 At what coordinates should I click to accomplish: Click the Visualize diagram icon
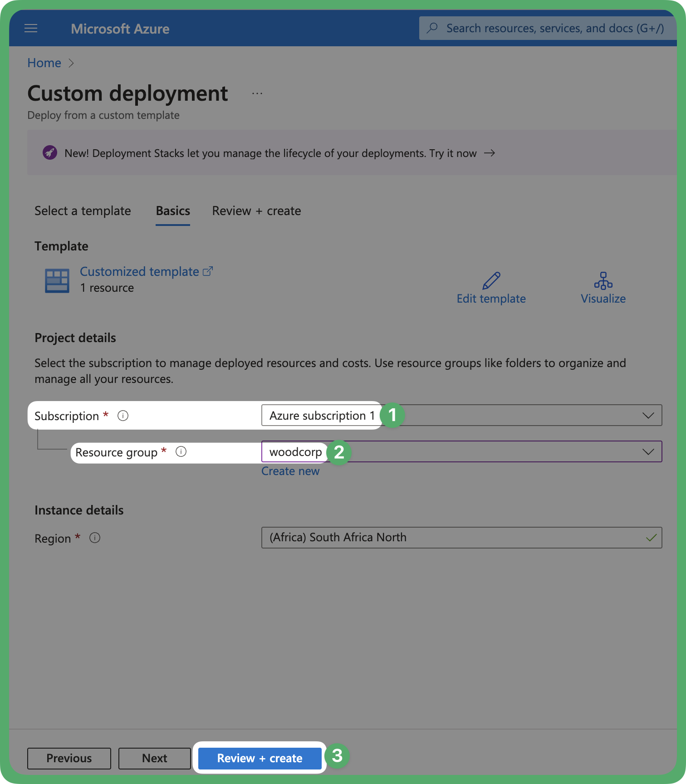coord(603,281)
